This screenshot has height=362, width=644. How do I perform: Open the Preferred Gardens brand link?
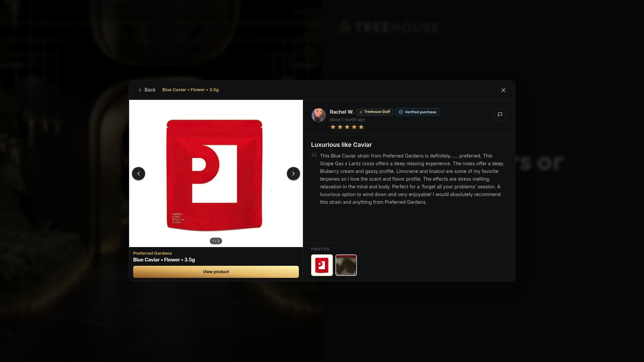[153, 253]
